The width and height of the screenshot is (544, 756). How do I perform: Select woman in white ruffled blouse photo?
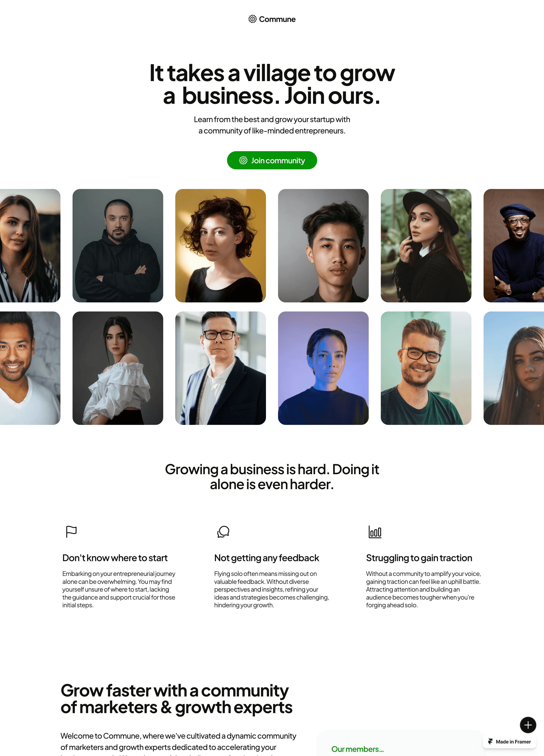118,368
